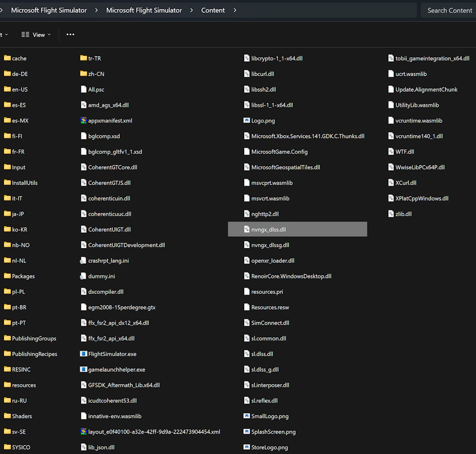Screen dimensions: 476x454
Task: Select WwiseLibPCx64P.dll file name
Action: tap(420, 167)
